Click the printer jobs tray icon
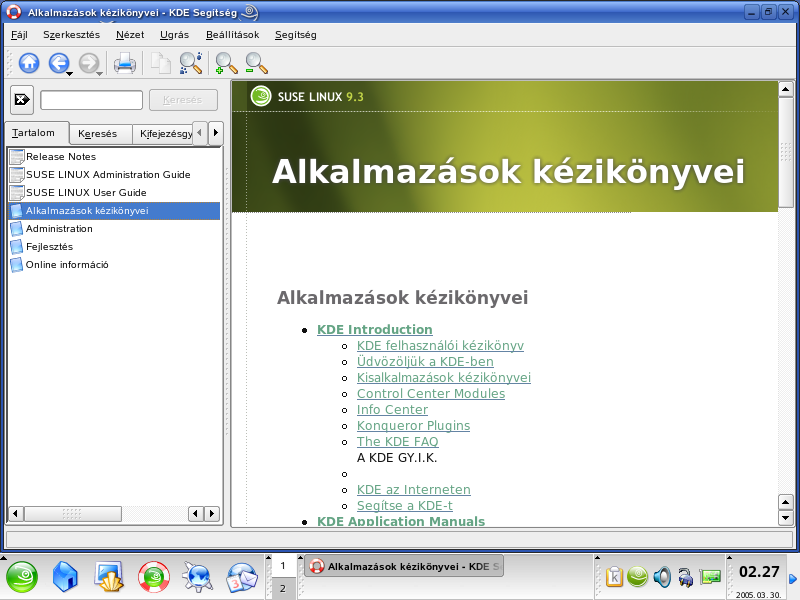 tap(686, 578)
